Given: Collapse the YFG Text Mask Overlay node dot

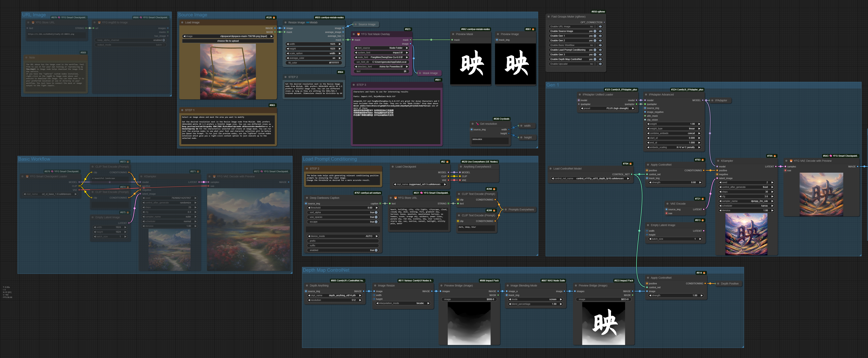Looking at the screenshot, I should (354, 34).
